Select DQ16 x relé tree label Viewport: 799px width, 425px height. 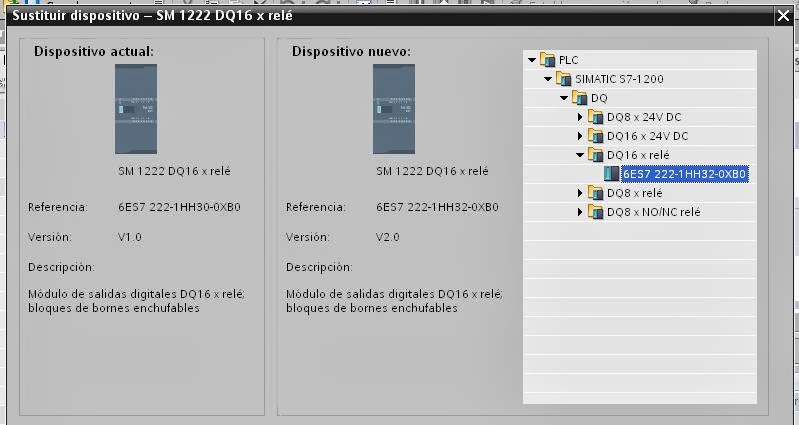(638, 155)
